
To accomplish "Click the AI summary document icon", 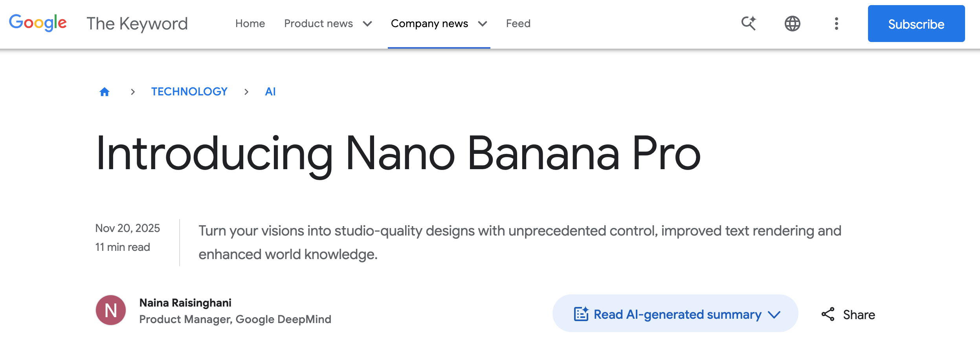I will [x=581, y=314].
